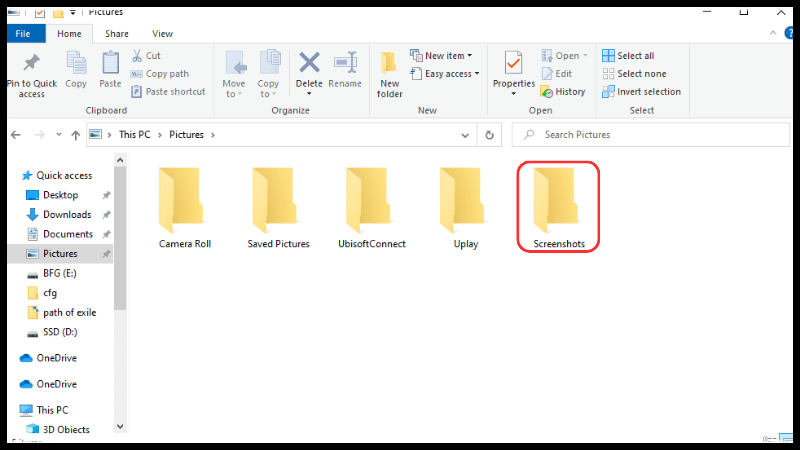Switch to the Share tab

(116, 34)
